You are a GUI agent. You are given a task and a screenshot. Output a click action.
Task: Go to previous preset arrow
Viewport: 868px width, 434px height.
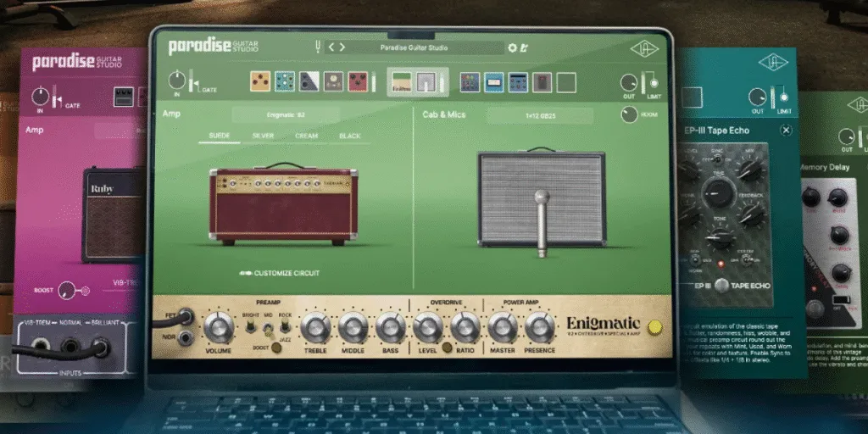coord(331,47)
